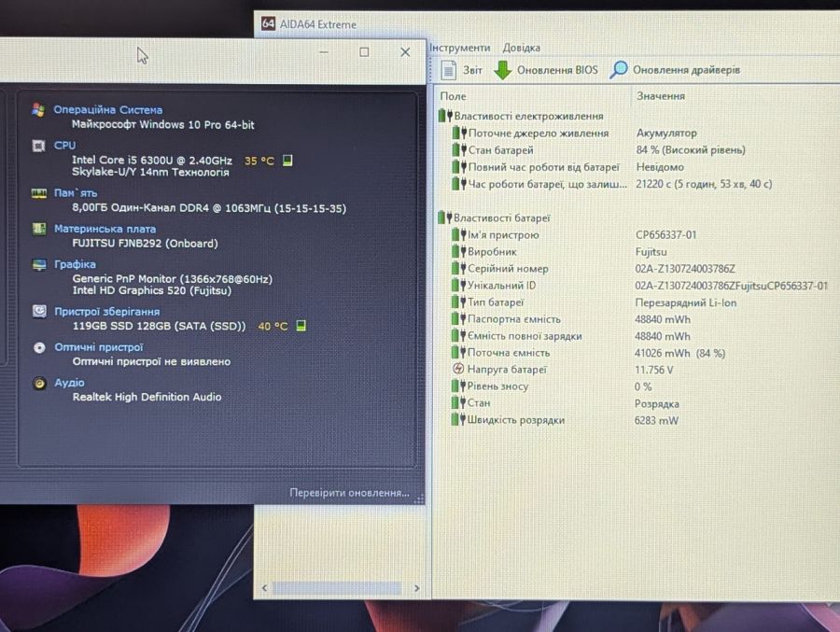Click the motherboard icon beside Материнська плата
Image resolution: width=840 pixels, height=632 pixels.
(38, 229)
